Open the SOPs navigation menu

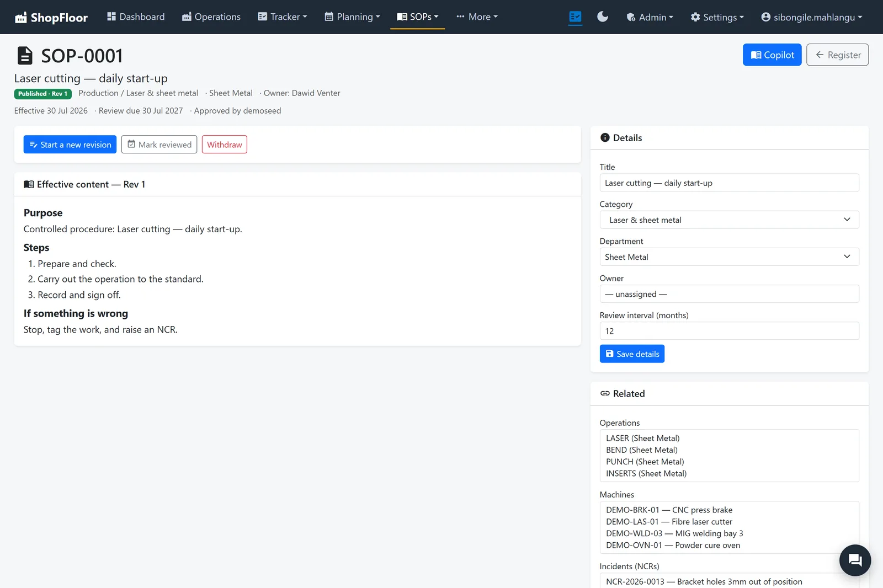[x=418, y=17]
